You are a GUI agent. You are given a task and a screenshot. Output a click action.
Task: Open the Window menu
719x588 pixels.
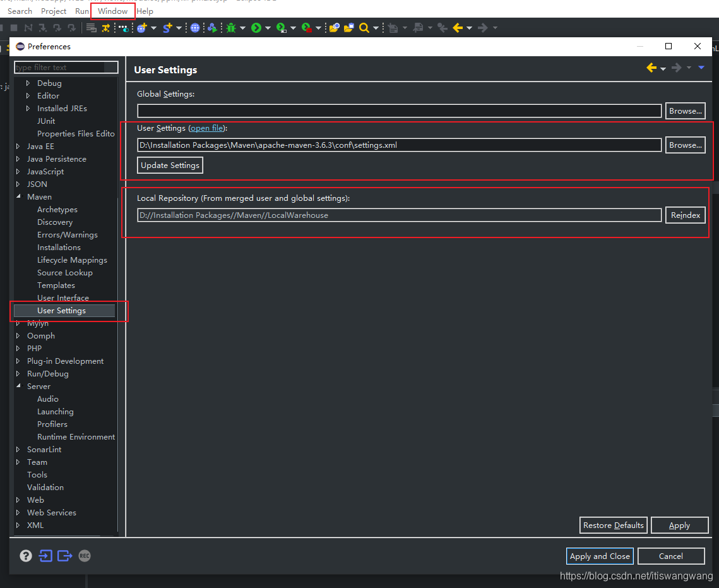click(113, 11)
